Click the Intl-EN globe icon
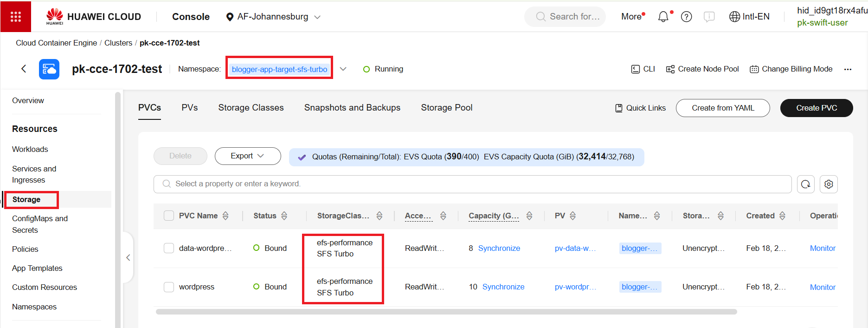Viewport: 868px width, 328px height. point(734,17)
